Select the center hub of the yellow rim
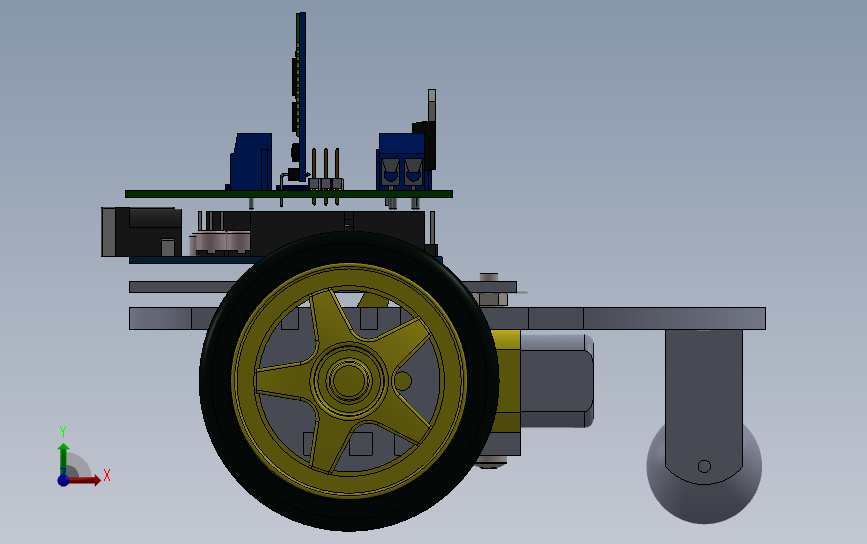The image size is (867, 544). (349, 379)
